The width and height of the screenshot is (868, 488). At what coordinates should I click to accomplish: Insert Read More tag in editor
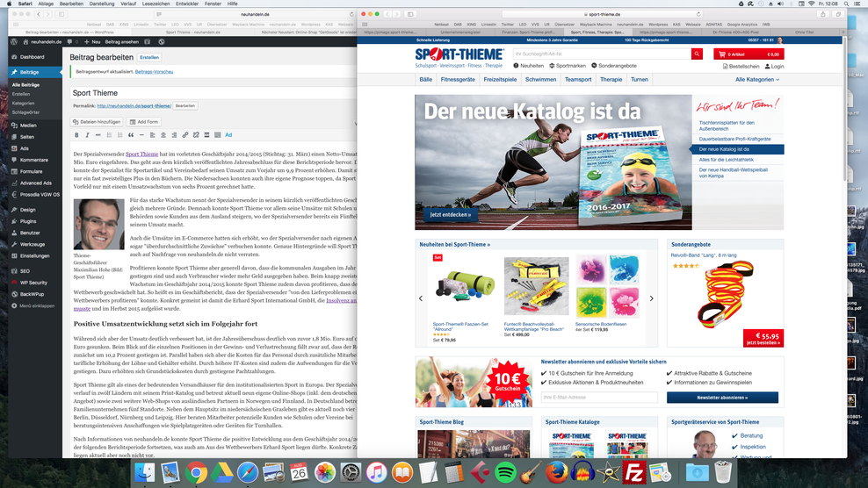[x=206, y=135]
